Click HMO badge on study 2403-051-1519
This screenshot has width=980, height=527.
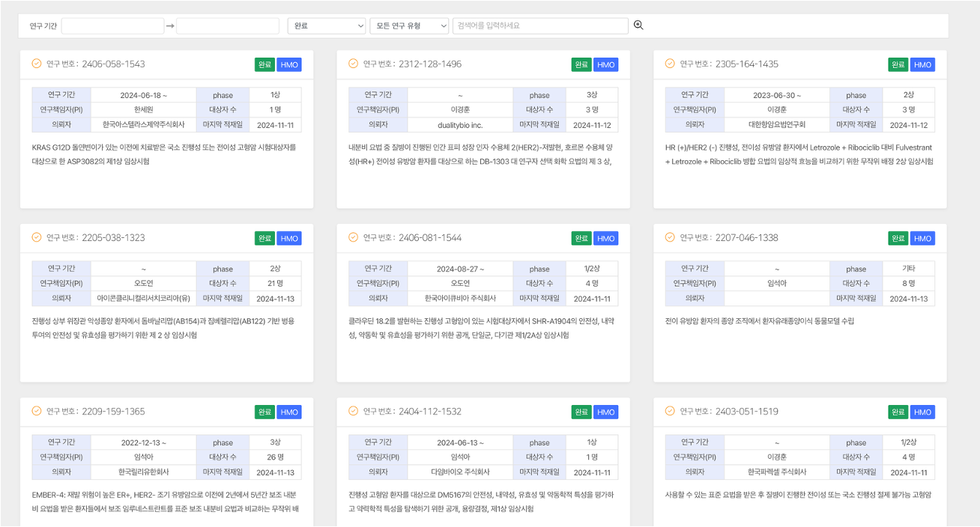[x=922, y=412]
